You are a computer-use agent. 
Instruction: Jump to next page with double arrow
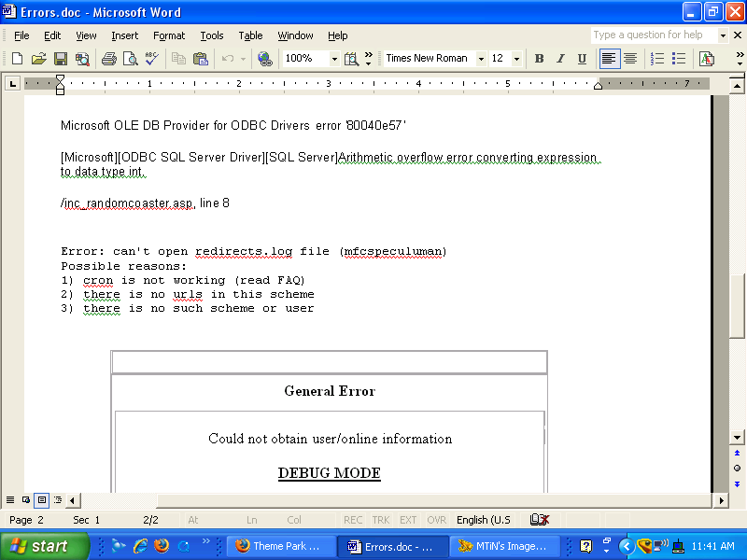(x=737, y=484)
